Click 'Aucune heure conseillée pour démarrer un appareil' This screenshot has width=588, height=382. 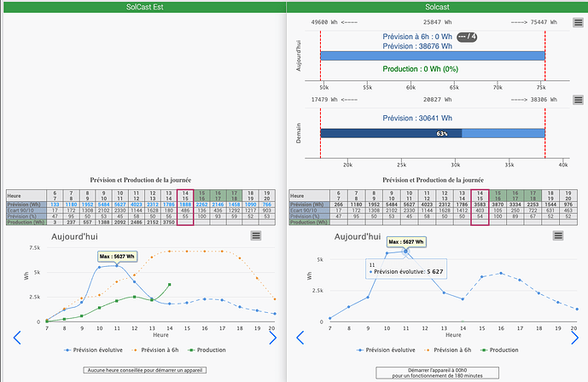coord(143,370)
